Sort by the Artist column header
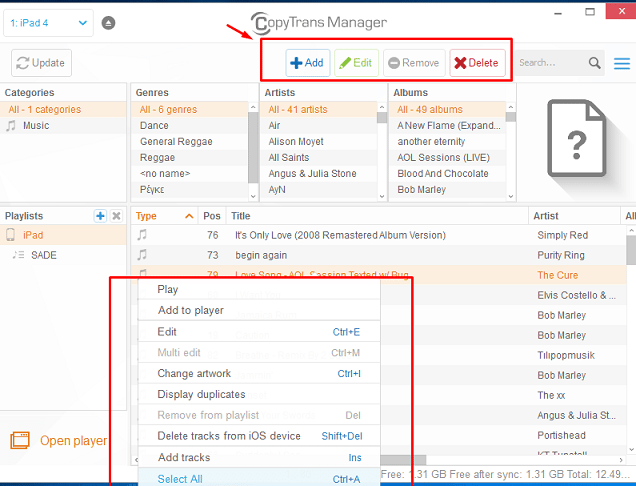The width and height of the screenshot is (636, 486). (x=574, y=216)
